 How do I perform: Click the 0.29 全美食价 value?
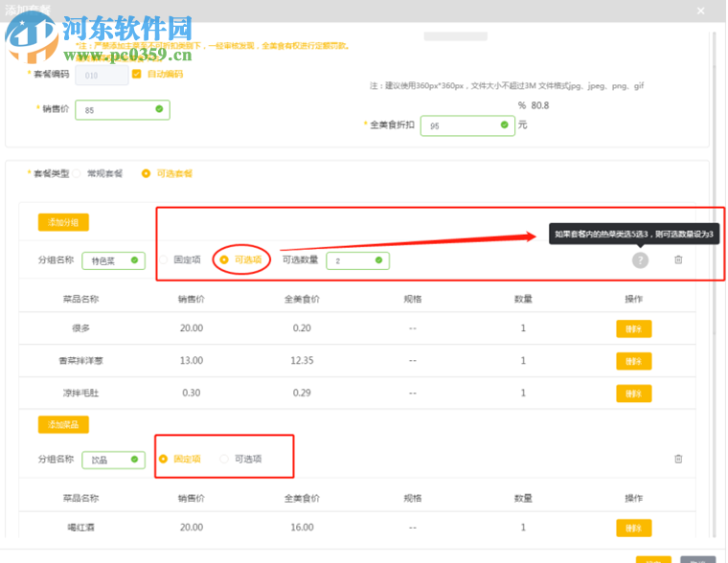point(302,394)
